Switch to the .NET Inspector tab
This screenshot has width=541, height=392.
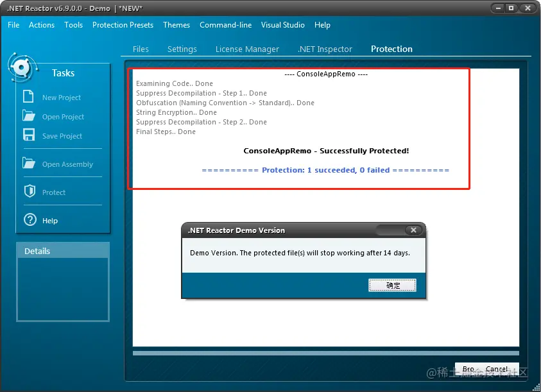[x=325, y=49]
